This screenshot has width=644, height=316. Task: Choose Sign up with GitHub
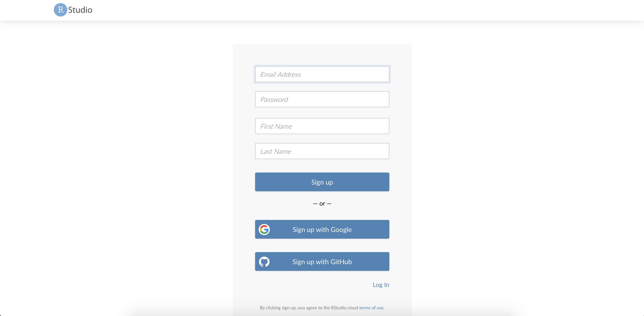pyautogui.click(x=322, y=262)
